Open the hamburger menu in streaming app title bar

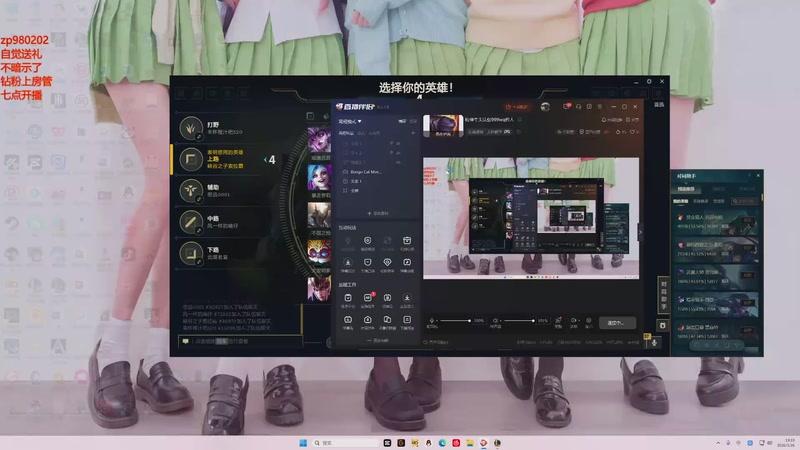[x=599, y=107]
